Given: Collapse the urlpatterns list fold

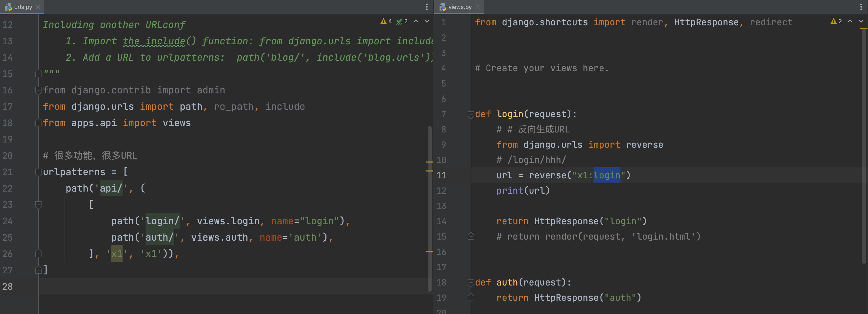Looking at the screenshot, I should (x=38, y=172).
